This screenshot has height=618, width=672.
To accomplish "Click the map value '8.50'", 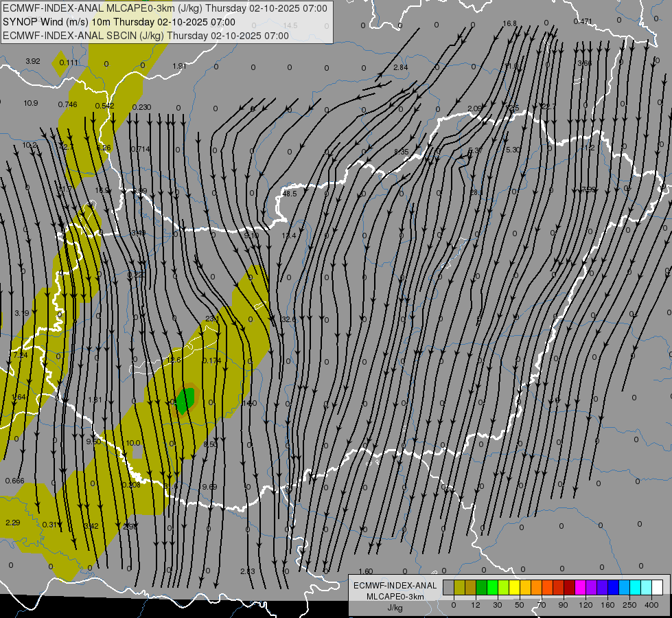I will coord(210,445).
